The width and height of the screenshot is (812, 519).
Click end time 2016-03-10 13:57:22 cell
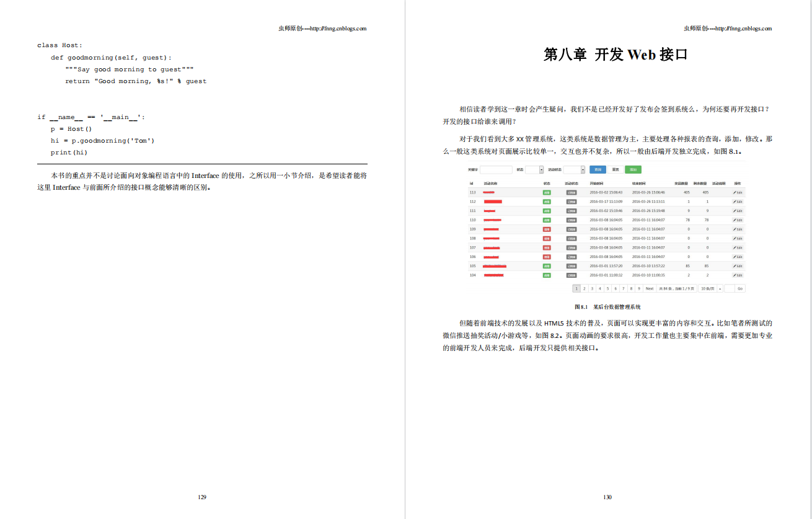pos(648,266)
